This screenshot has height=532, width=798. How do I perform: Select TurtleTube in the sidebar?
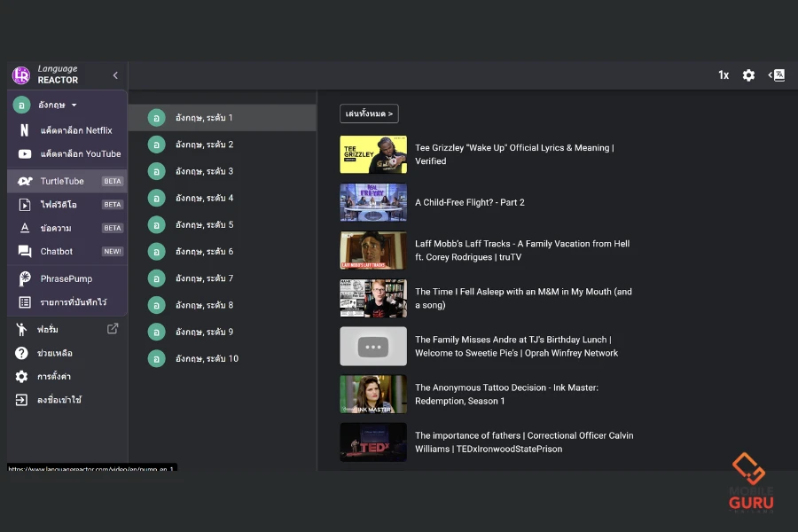pyautogui.click(x=62, y=181)
